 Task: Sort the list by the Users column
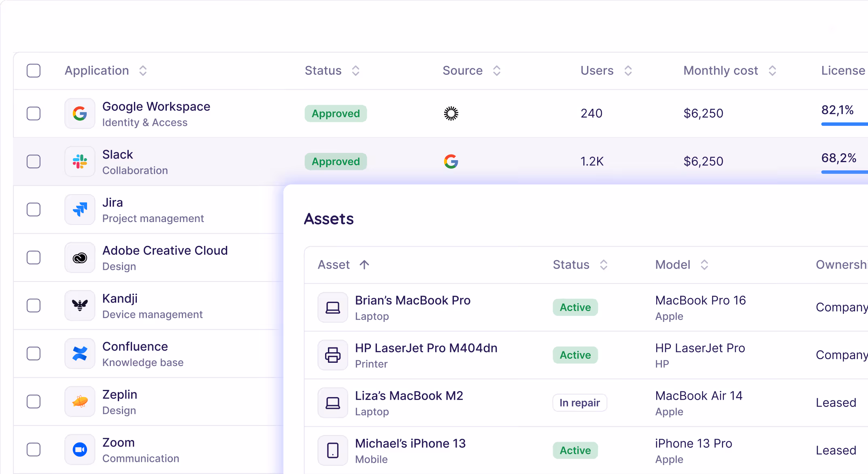628,71
